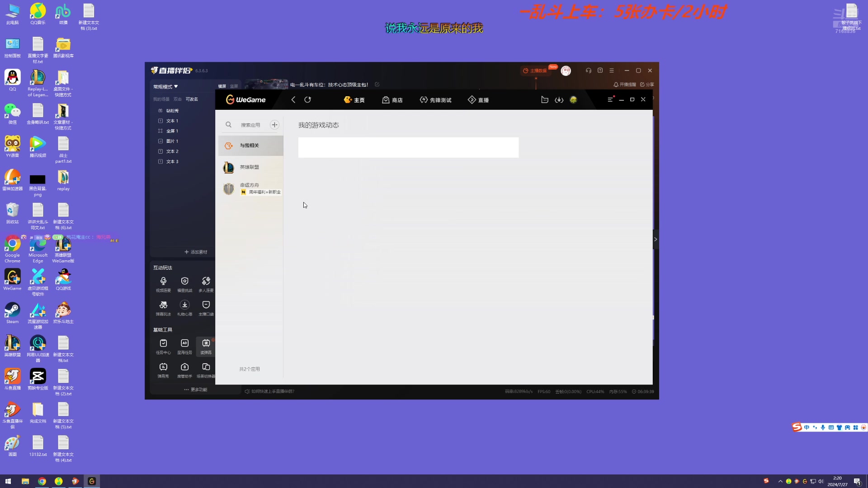Open the 视频连麦 tool
This screenshot has height=488, width=868.
(163, 284)
